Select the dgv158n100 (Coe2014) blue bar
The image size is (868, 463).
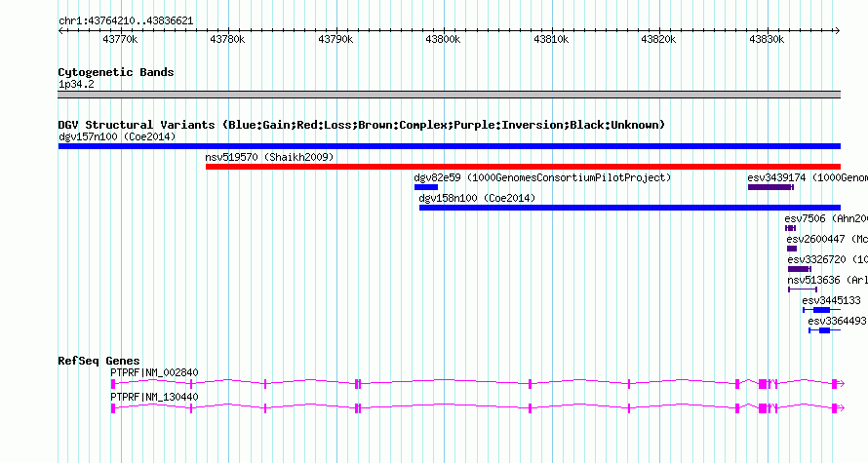[x=630, y=208]
